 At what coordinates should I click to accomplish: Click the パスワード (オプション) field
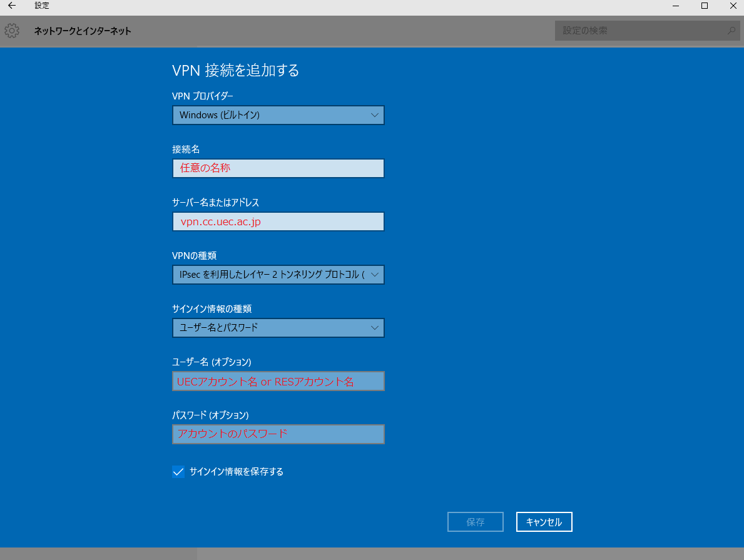(x=278, y=434)
